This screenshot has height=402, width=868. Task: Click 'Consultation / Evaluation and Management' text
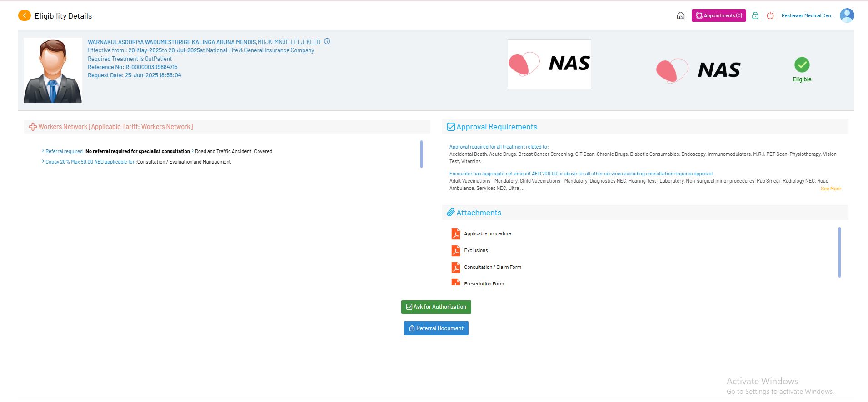(184, 162)
